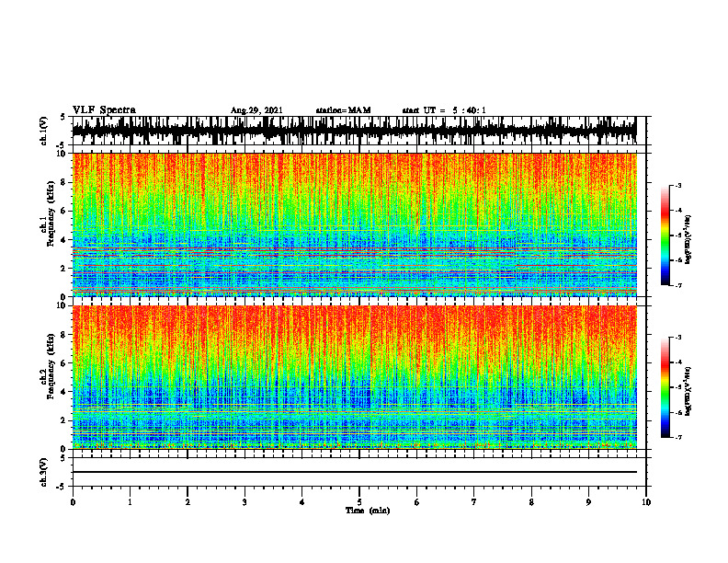Click time axis tick label "5"
Image resolution: width=728 pixels, height=563 pixels.
click(359, 502)
